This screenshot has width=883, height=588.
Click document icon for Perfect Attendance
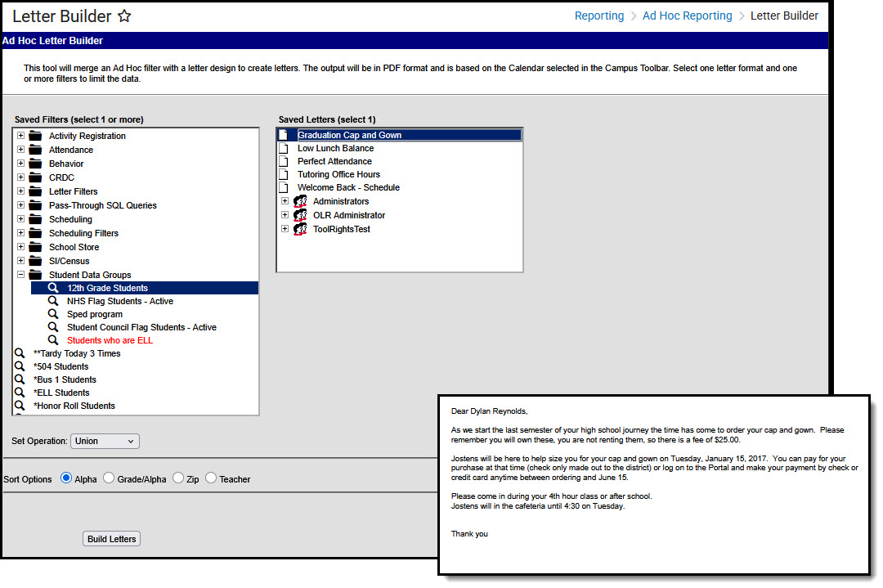coord(284,161)
